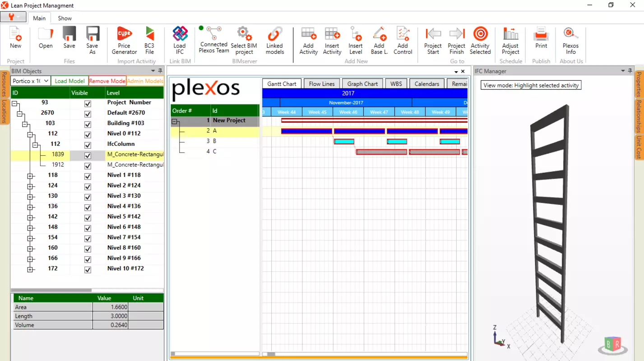This screenshot has width=644, height=361.
Task: Select the first grey bar of activity C
Action: 381,152
